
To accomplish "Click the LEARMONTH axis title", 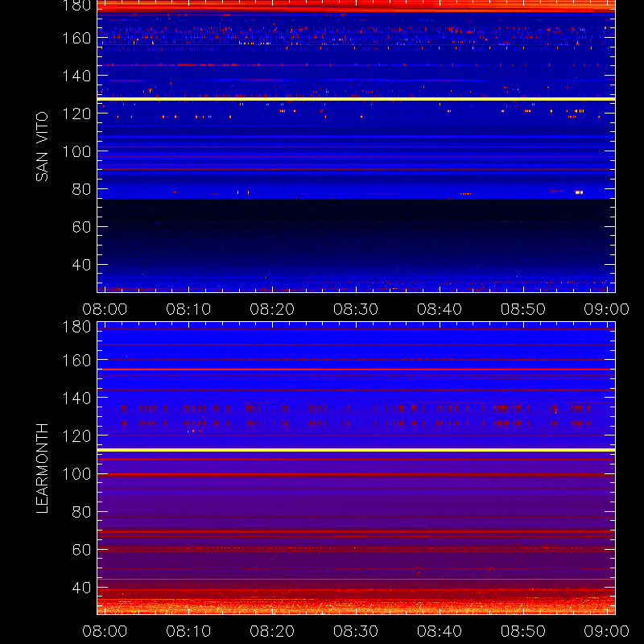I will pos(42,469).
